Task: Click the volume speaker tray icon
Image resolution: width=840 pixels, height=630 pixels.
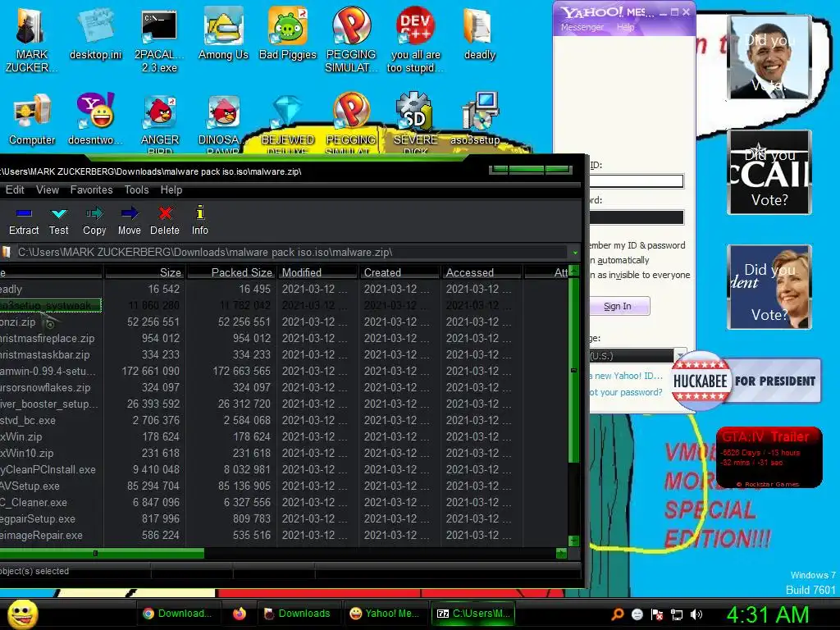Action: 696,614
